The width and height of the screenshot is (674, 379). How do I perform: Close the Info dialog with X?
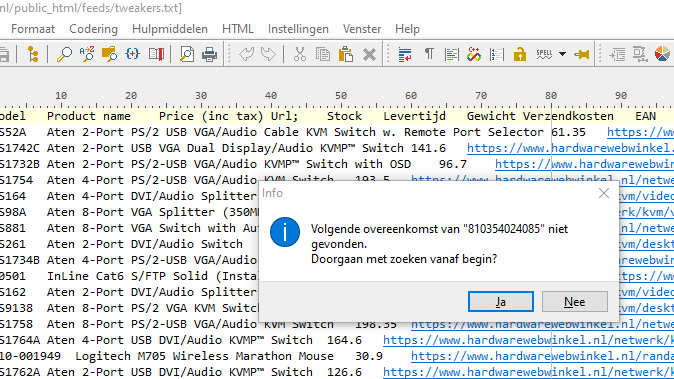tap(604, 193)
